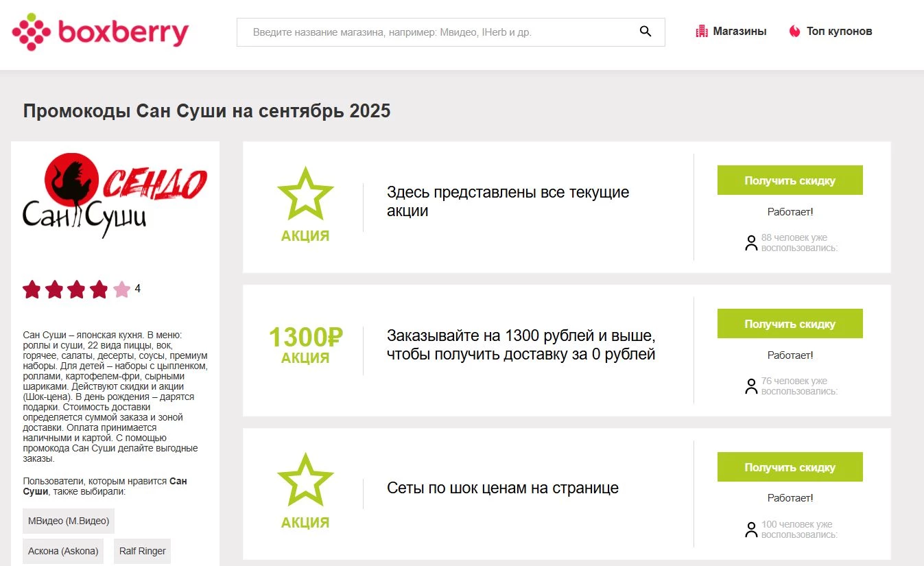Click Работает! under the first offer
The image size is (924, 566).
pos(790,212)
